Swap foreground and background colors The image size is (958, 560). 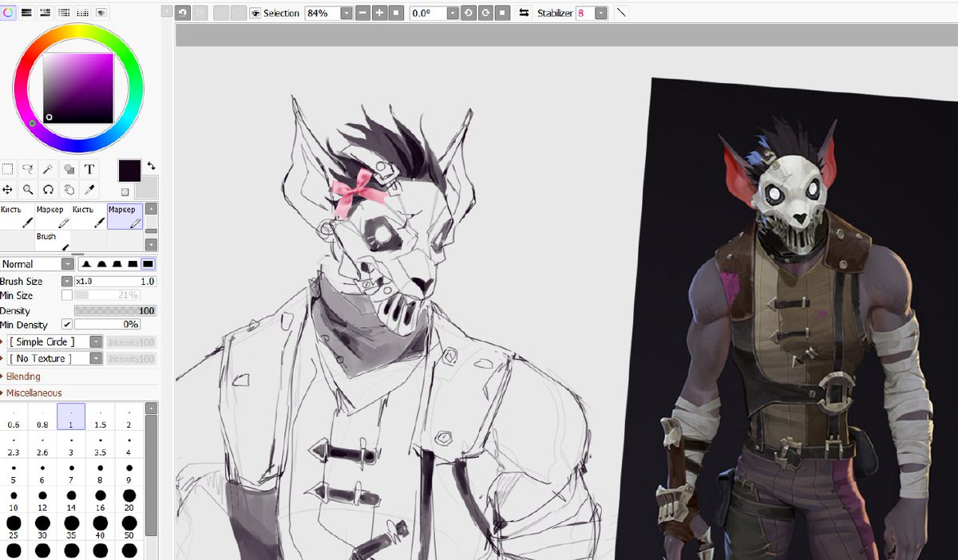[x=151, y=166]
